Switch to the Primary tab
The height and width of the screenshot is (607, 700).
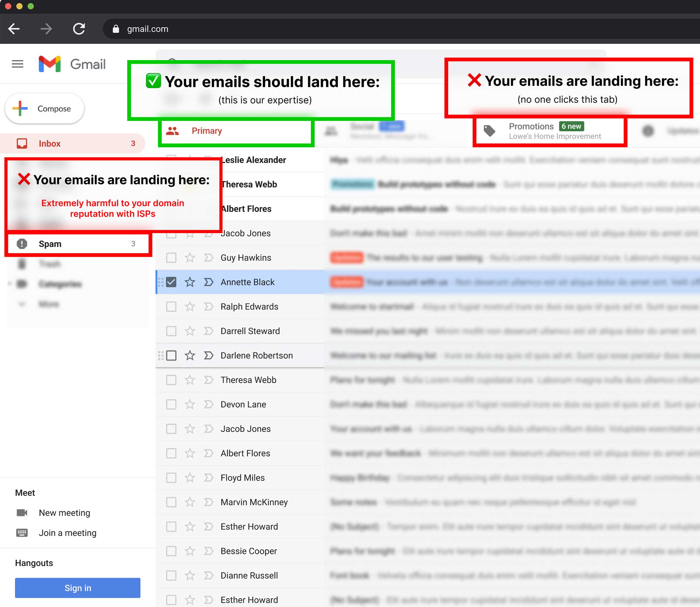(207, 131)
